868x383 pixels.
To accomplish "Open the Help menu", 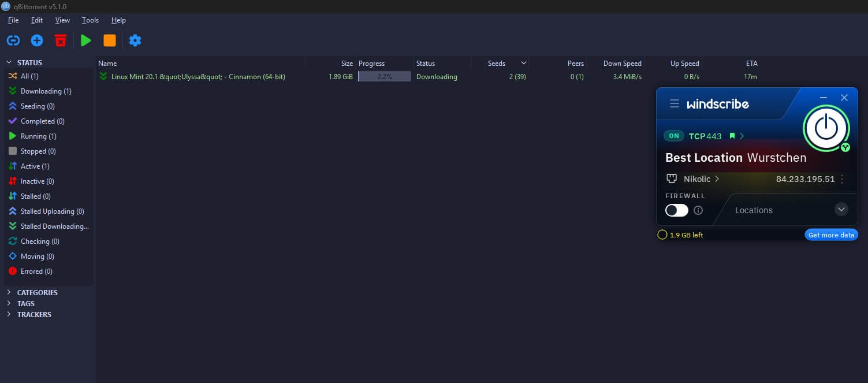I will 118,20.
